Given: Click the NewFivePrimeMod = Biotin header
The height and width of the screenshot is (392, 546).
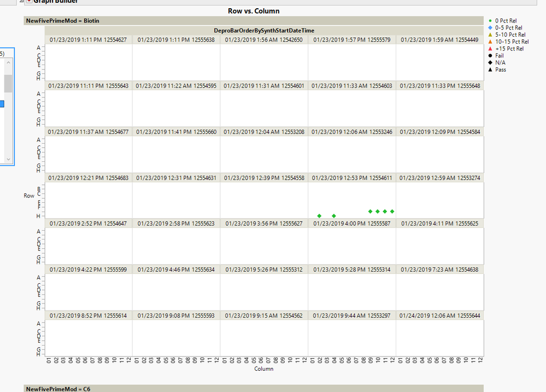Looking at the screenshot, I should tap(63, 21).
